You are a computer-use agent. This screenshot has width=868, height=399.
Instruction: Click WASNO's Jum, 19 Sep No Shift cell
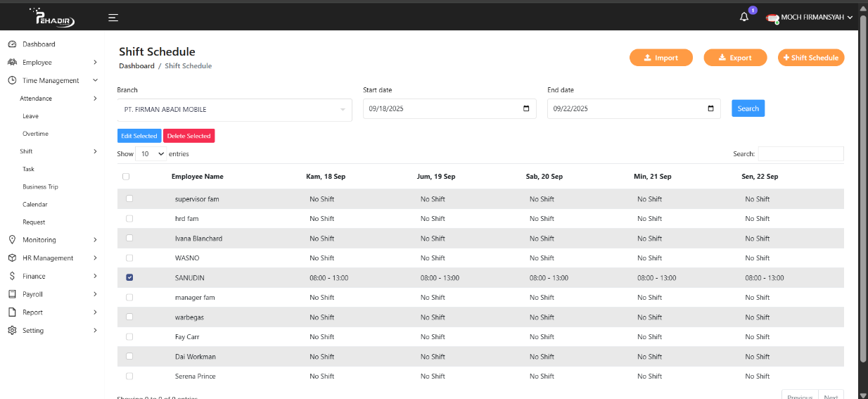[433, 258]
